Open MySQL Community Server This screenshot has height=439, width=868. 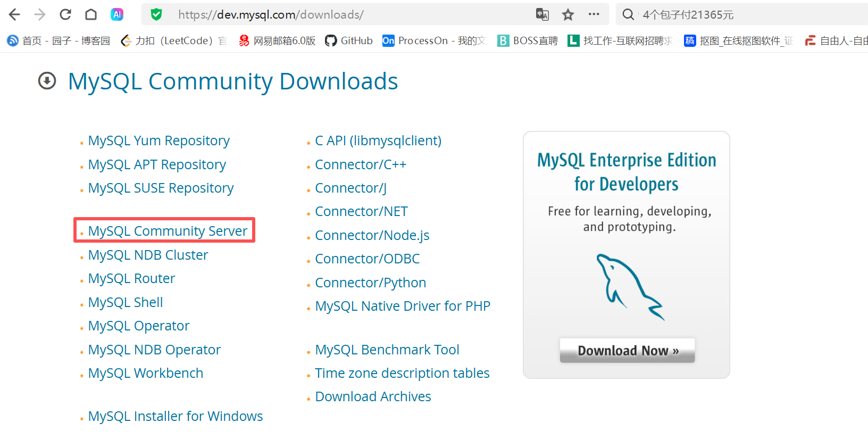[x=168, y=231]
